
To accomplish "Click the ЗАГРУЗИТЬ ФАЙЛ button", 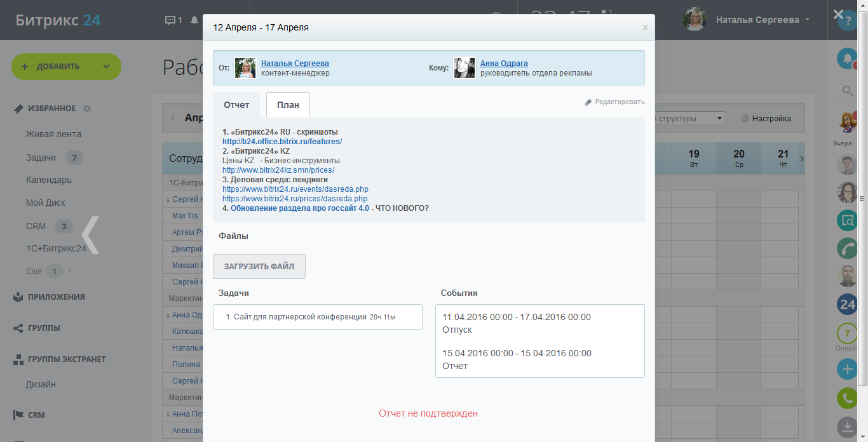I will 259,267.
